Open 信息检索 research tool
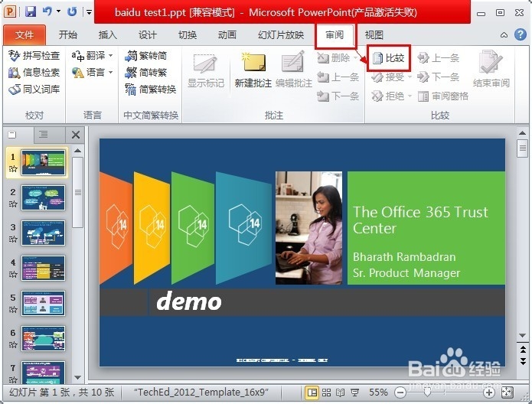Image resolution: width=532 pixels, height=404 pixels. click(34, 72)
